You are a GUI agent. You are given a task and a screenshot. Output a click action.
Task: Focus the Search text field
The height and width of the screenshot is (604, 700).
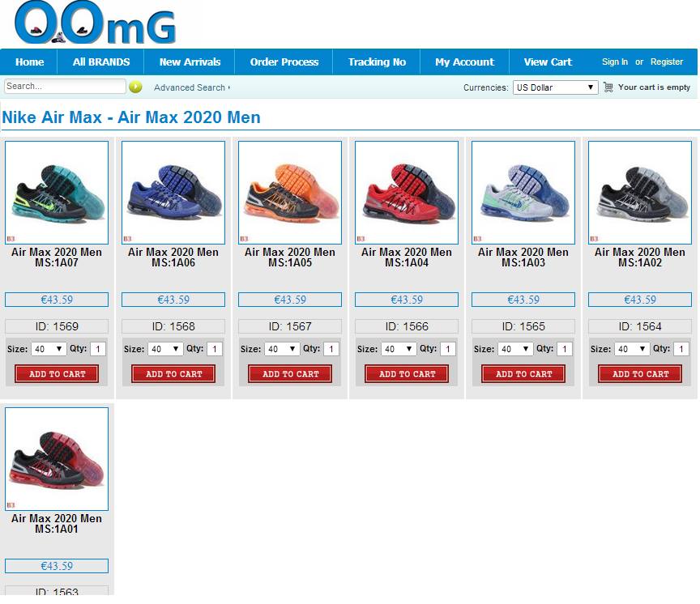tap(65, 86)
